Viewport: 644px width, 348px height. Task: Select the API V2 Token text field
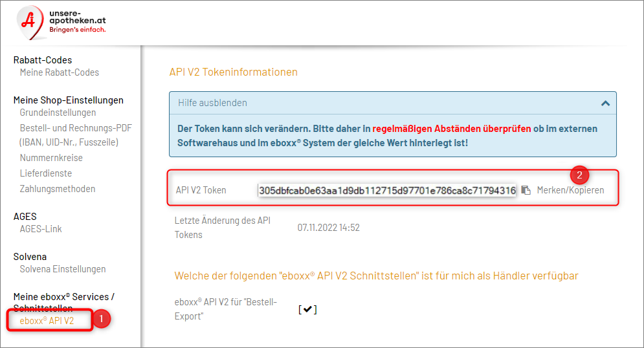[x=386, y=190]
